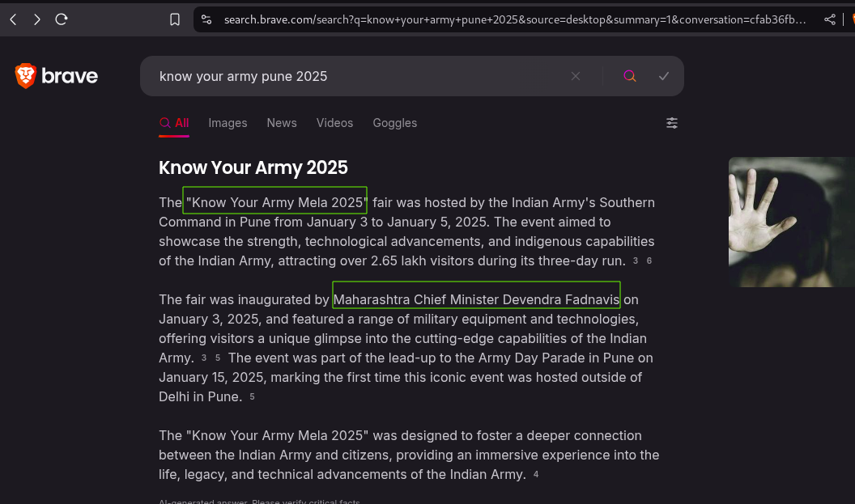Clear the search query with X
The width and height of the screenshot is (855, 504).
pos(576,76)
